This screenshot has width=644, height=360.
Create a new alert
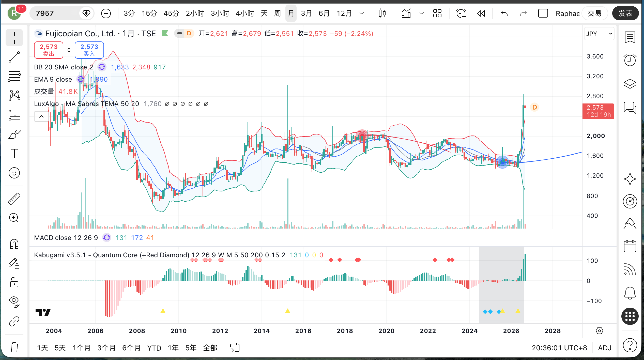tap(461, 13)
